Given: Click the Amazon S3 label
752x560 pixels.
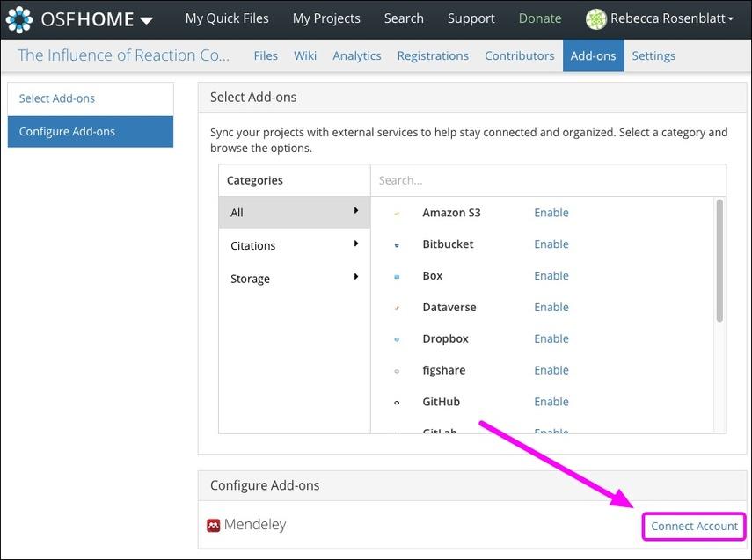Looking at the screenshot, I should pos(451,213).
